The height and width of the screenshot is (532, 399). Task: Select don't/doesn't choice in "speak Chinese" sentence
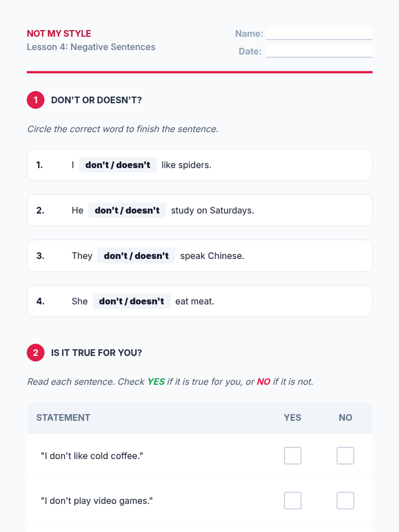coord(136,256)
